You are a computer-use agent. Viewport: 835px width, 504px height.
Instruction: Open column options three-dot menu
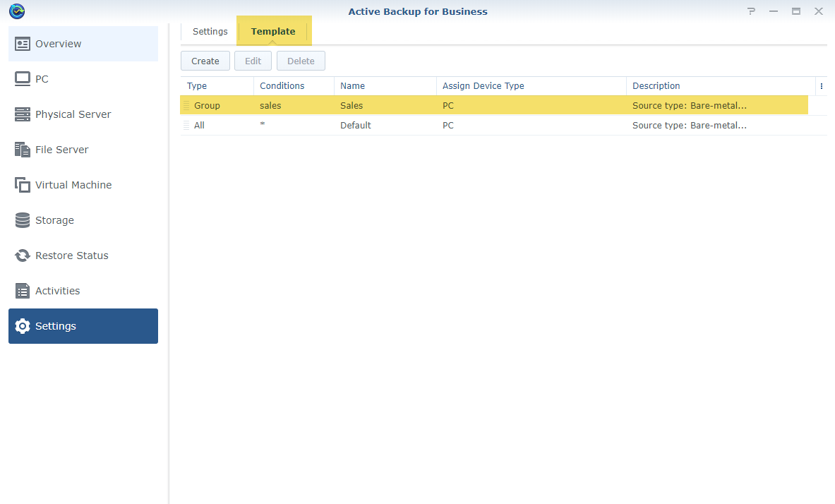(x=821, y=86)
